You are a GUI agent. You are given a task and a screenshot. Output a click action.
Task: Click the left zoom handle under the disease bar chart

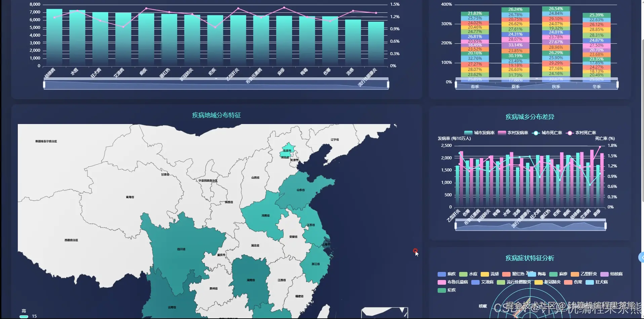(x=44, y=84)
